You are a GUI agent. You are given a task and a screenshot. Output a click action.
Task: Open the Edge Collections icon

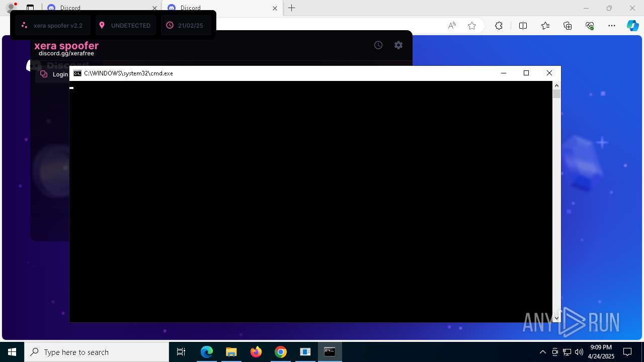(x=568, y=26)
